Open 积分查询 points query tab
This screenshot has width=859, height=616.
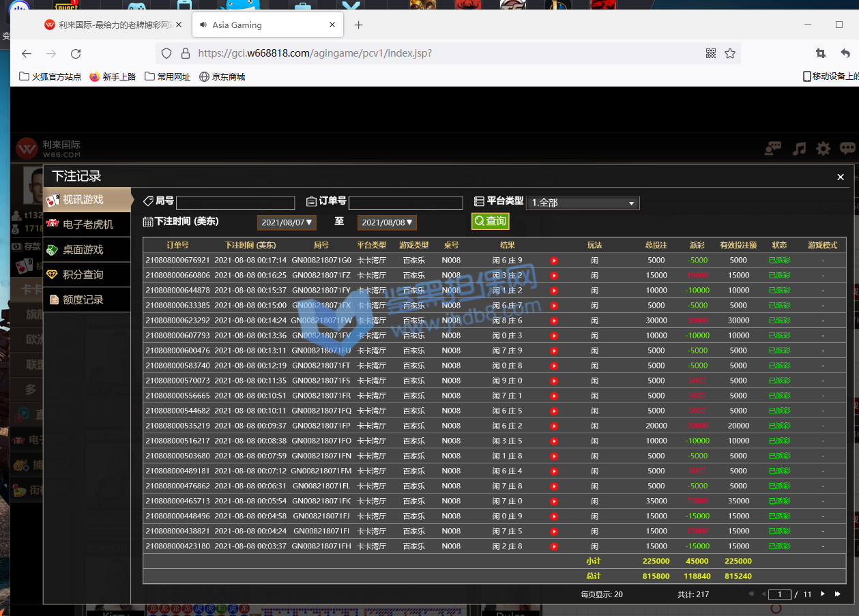(87, 274)
